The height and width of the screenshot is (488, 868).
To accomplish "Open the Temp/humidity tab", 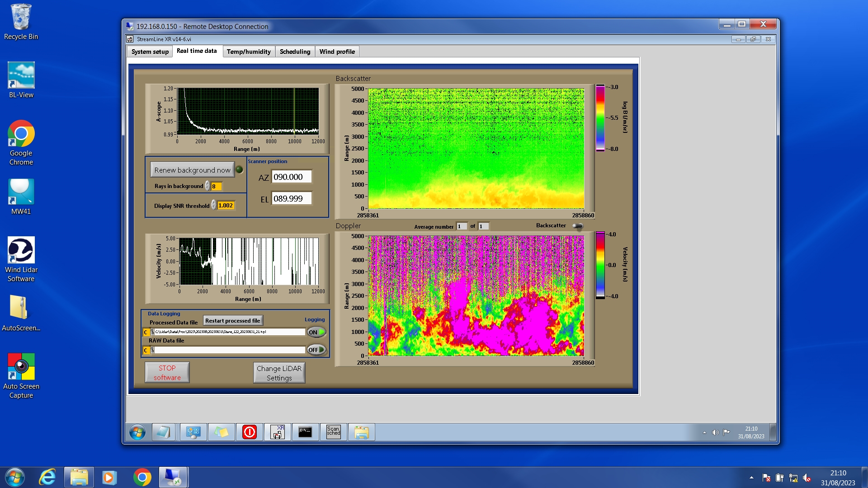I will 248,52.
